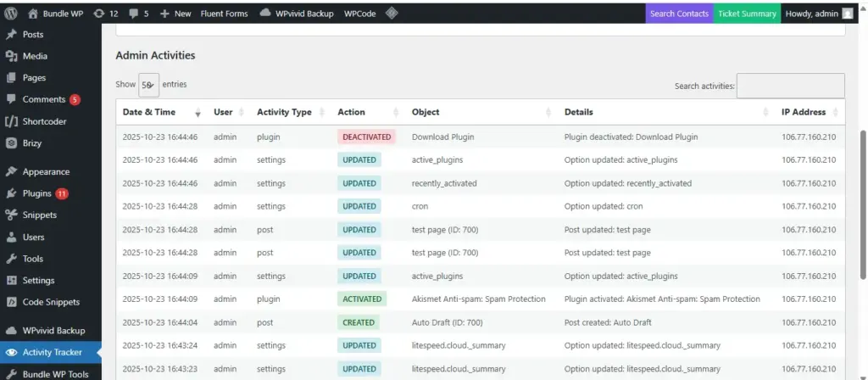Screen dimensions: 868x380
Task: Click 2025-10-23 16:44:04 timestamp
Action: click(x=160, y=322)
